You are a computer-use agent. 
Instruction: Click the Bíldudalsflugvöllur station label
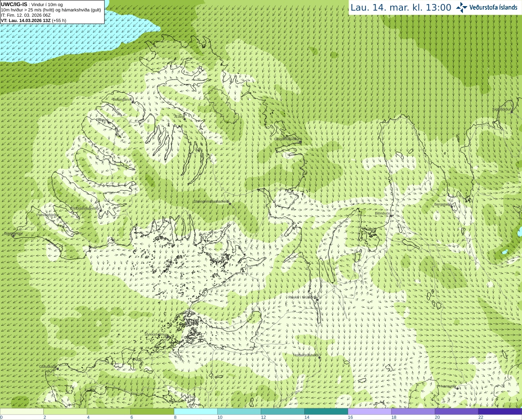[85, 208]
